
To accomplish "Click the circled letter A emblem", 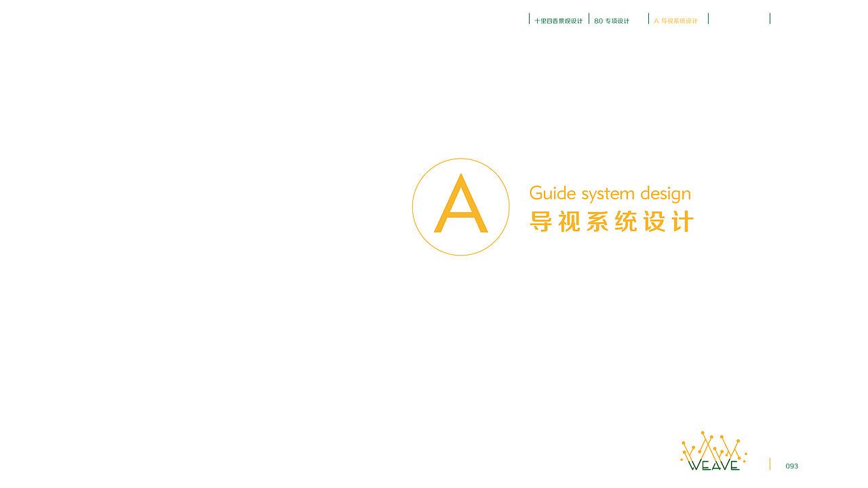I will point(461,207).
